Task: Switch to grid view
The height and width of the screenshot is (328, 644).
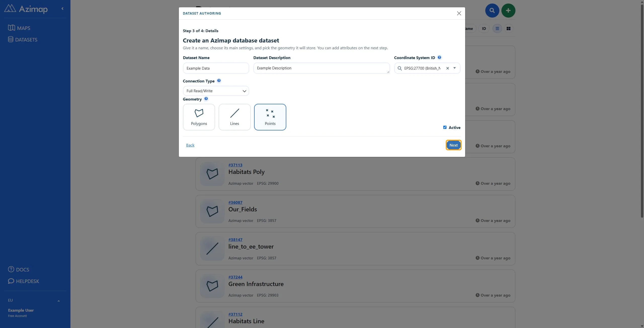Action: [x=508, y=28]
